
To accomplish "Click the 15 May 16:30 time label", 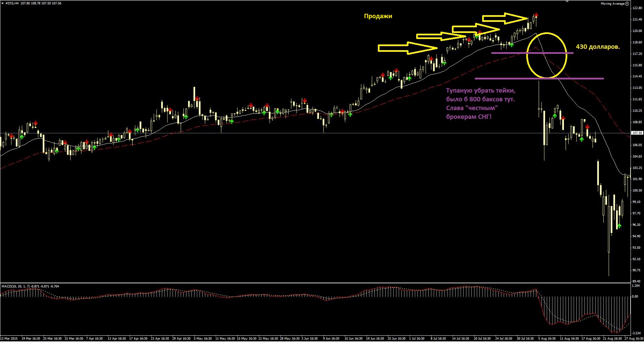I will click(246, 339).
